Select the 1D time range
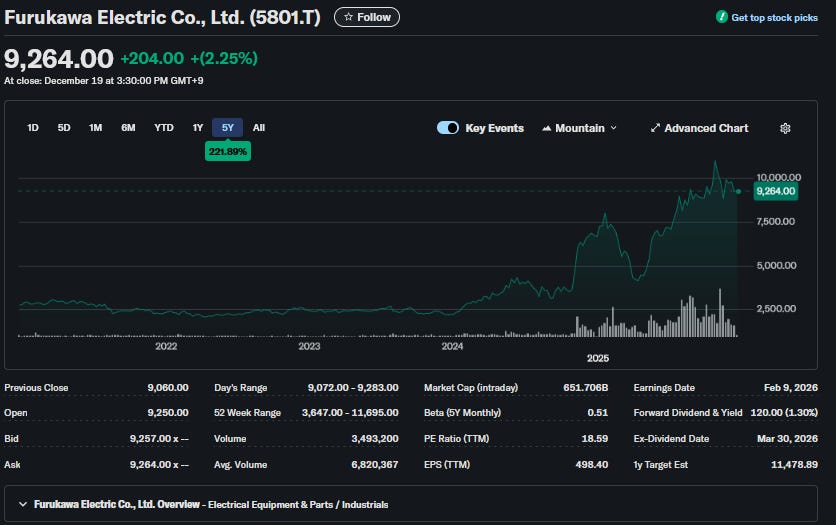The image size is (836, 525). pyautogui.click(x=33, y=128)
